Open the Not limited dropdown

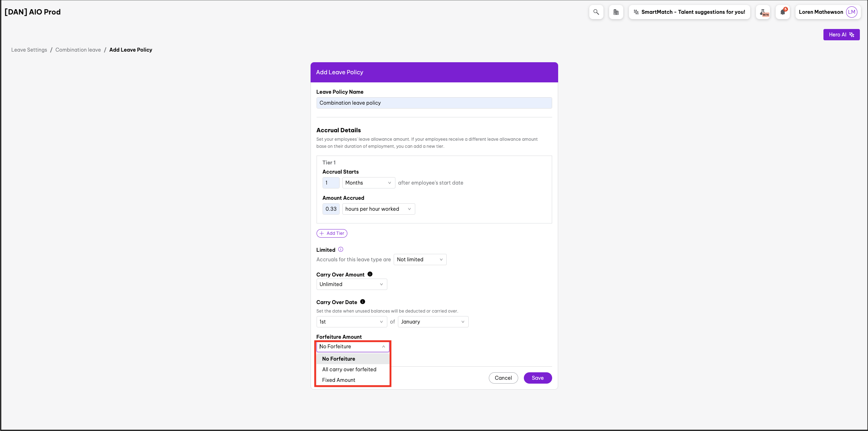click(419, 260)
